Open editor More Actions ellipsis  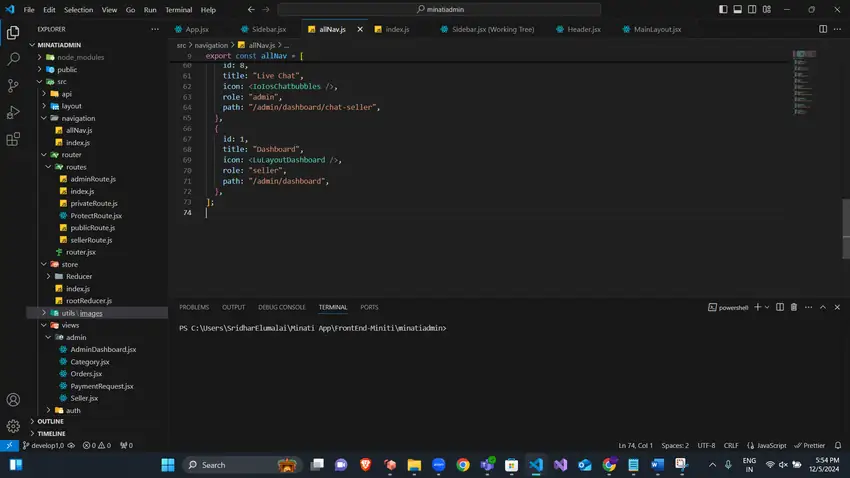838,29
